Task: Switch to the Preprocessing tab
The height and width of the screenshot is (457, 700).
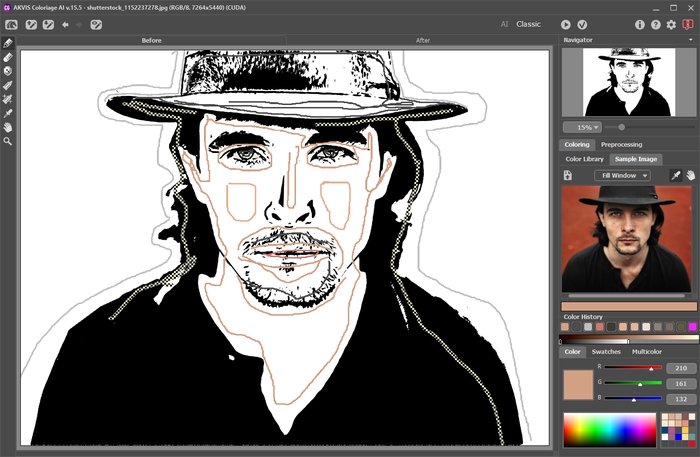Action: pyautogui.click(x=621, y=144)
